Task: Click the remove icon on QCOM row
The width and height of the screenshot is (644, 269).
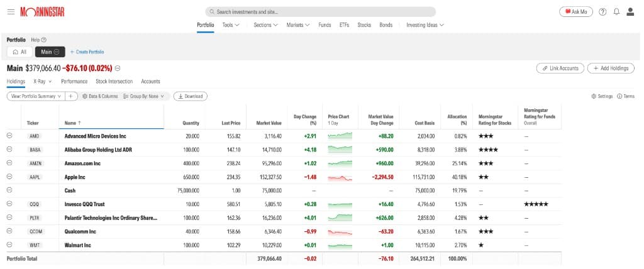Action: click(x=10, y=231)
